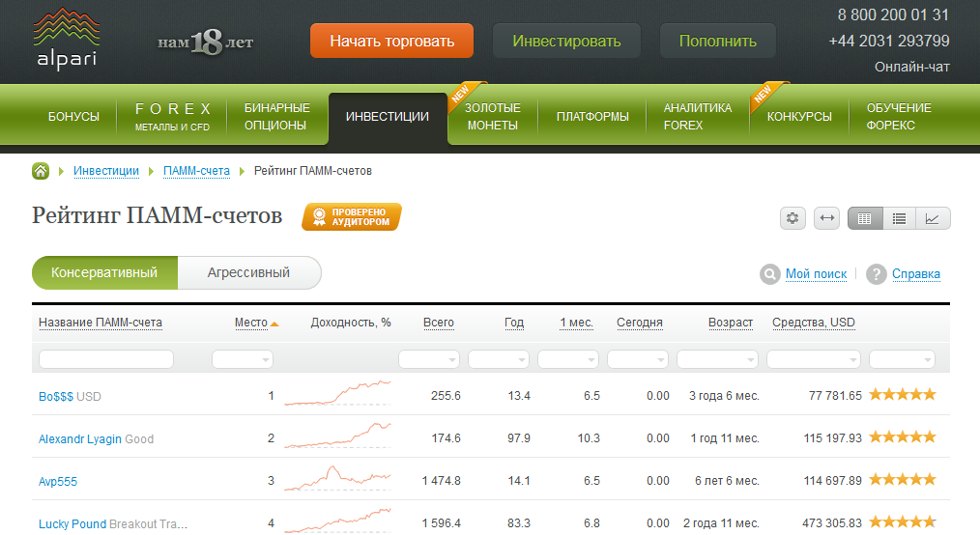The height and width of the screenshot is (535, 980).
Task: Sort by Название ПАММ-счета header
Action: pos(101,323)
